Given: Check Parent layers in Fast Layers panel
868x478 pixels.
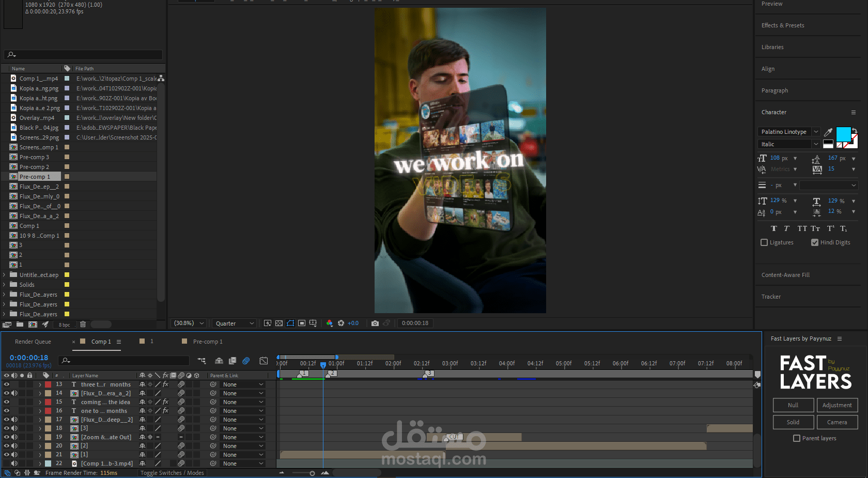Looking at the screenshot, I should pyautogui.click(x=797, y=438).
